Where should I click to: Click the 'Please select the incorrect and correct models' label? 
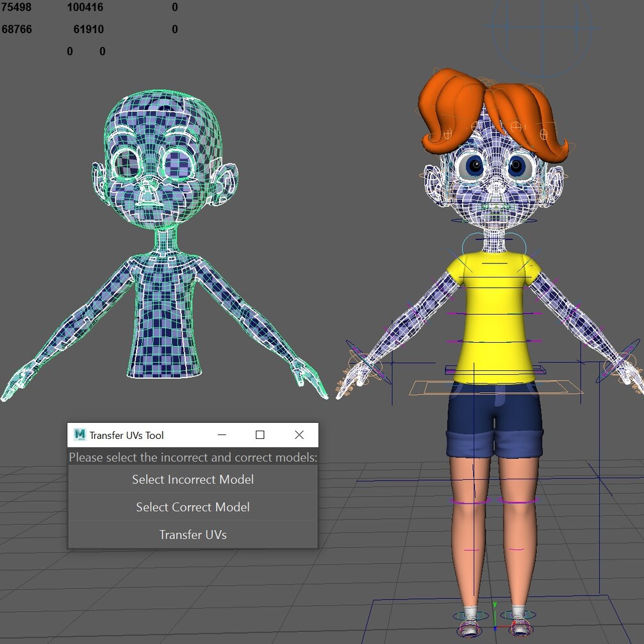(x=193, y=457)
